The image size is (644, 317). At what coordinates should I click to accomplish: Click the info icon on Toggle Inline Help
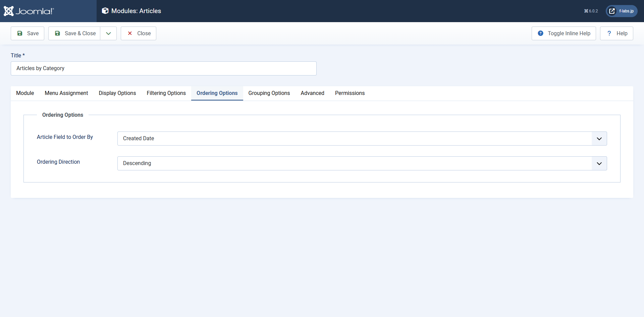[540, 33]
